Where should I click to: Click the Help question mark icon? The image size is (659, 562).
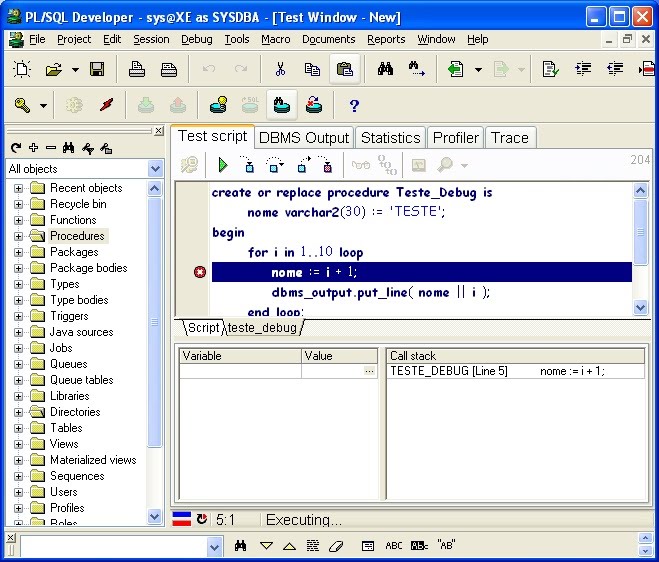pos(354,105)
